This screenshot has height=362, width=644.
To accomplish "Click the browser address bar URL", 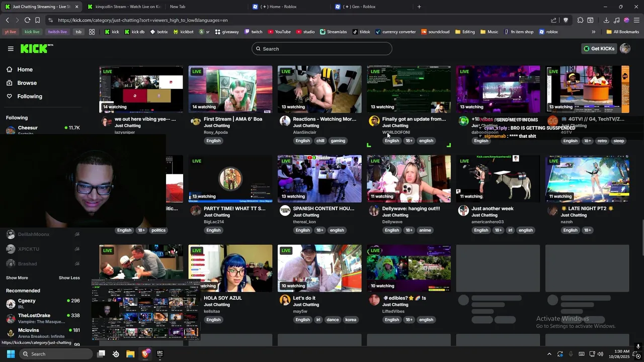I will pyautogui.click(x=143, y=20).
